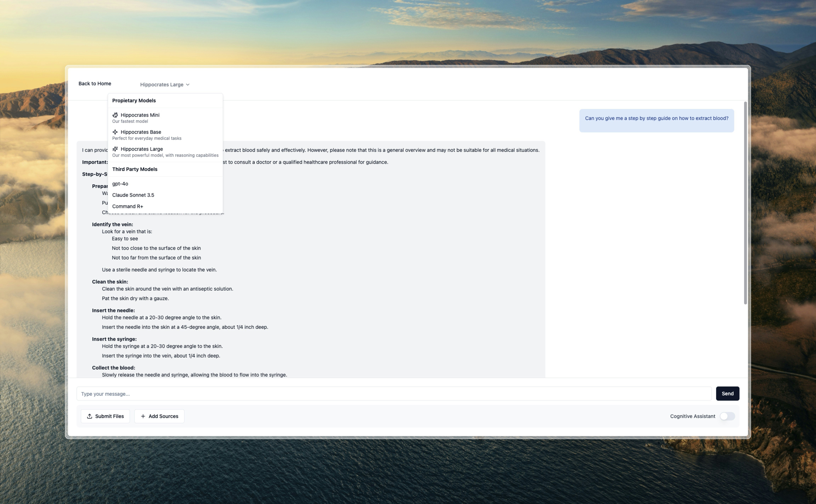Image resolution: width=816 pixels, height=504 pixels.
Task: Go Back to Home
Action: [95, 84]
